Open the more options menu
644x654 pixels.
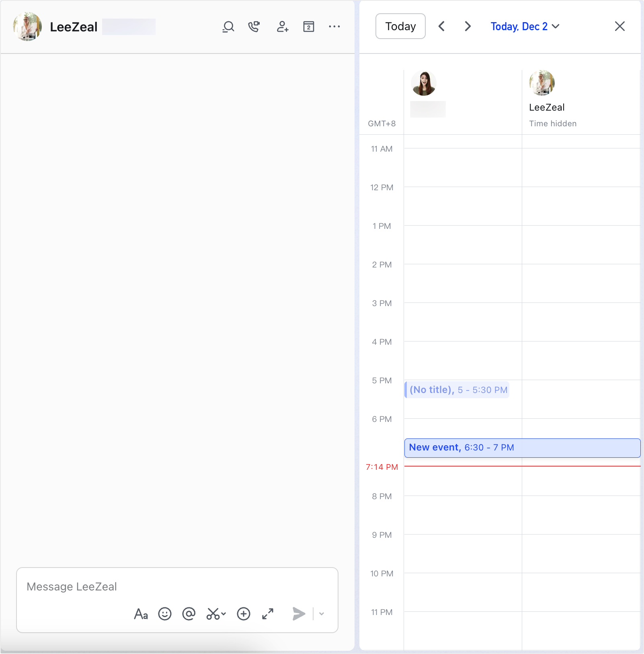[x=334, y=27]
